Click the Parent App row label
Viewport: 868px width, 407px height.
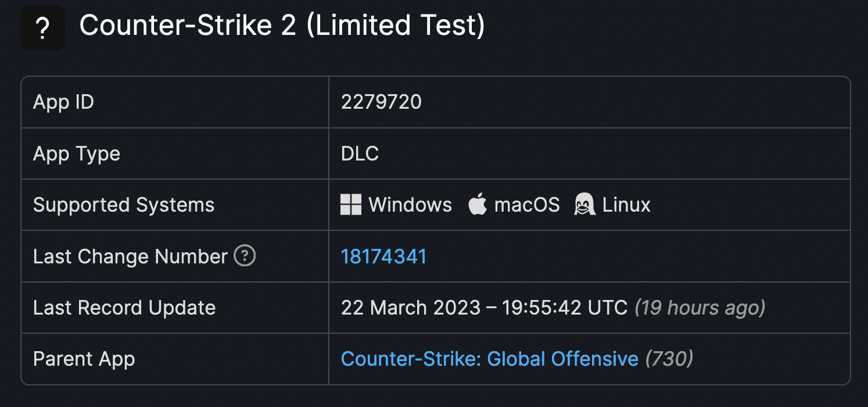point(84,359)
